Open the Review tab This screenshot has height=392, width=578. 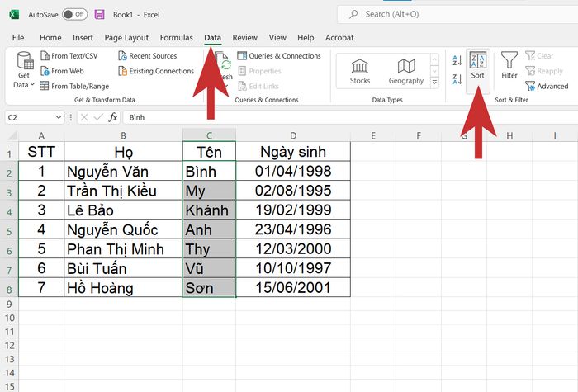244,38
